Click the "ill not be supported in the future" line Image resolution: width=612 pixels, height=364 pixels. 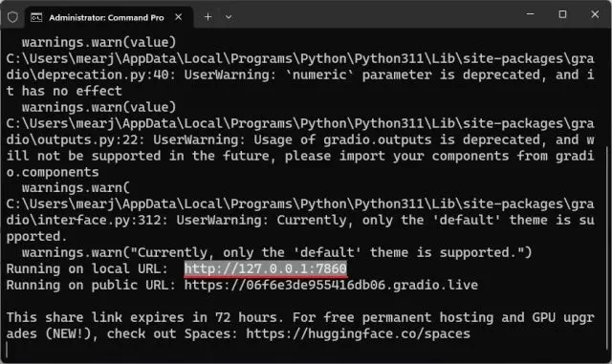300,156
